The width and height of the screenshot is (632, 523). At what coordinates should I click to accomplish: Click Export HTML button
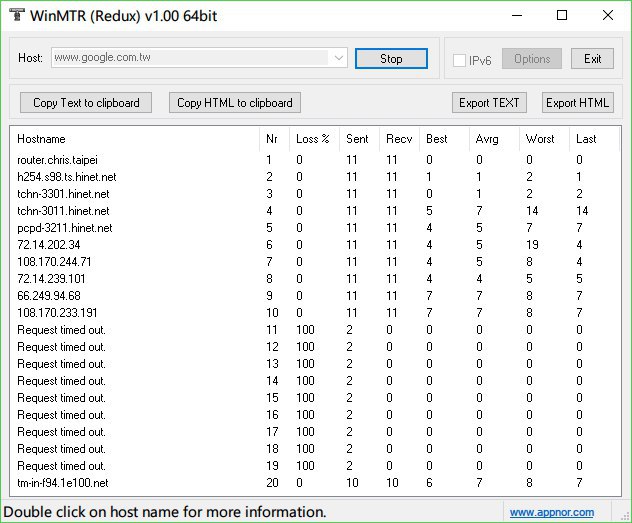[577, 102]
